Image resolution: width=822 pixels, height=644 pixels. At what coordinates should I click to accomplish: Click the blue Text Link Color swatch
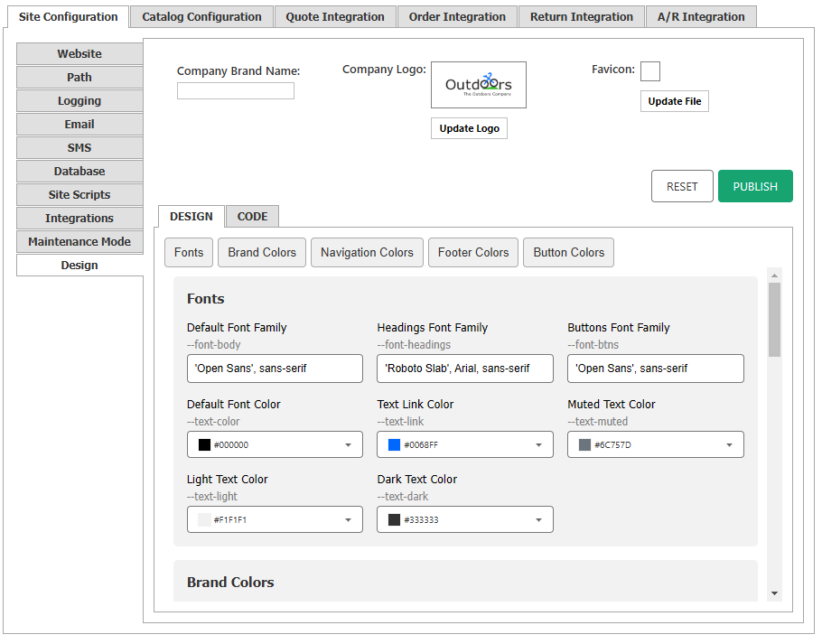[394, 445]
